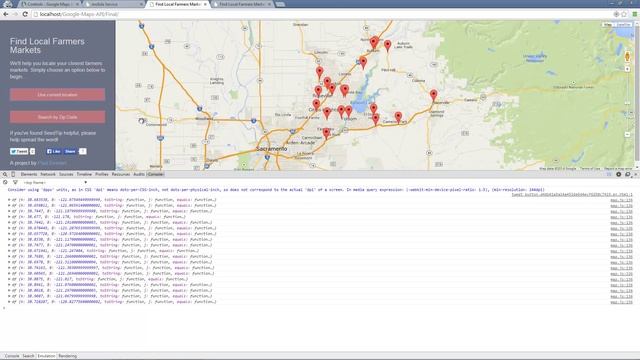Open the tweet_button source link of the warning
This screenshot has width=640, height=360.
[x=572, y=195]
